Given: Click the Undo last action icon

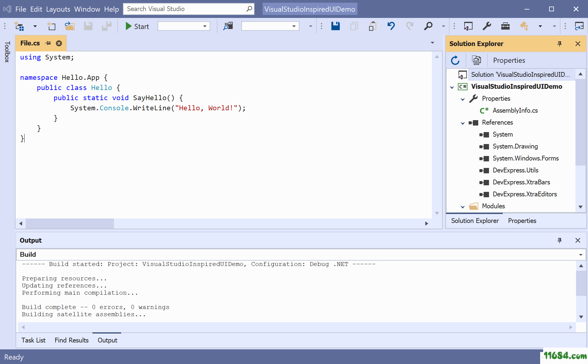Looking at the screenshot, I should point(391,27).
